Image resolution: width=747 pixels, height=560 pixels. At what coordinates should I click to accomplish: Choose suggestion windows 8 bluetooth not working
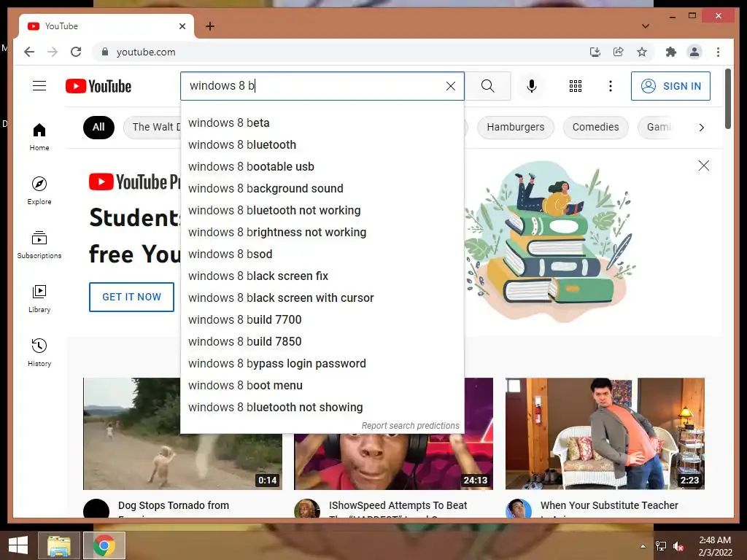click(x=322, y=211)
